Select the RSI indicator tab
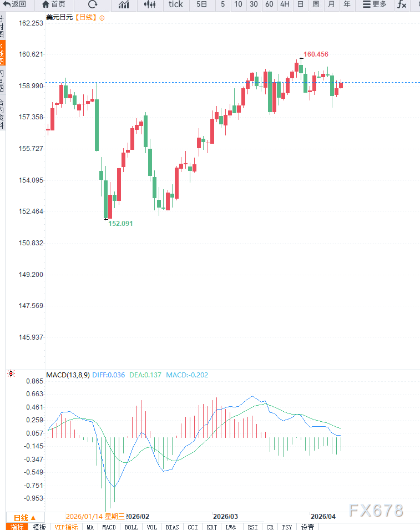The height and width of the screenshot is (530, 420). click(252, 527)
